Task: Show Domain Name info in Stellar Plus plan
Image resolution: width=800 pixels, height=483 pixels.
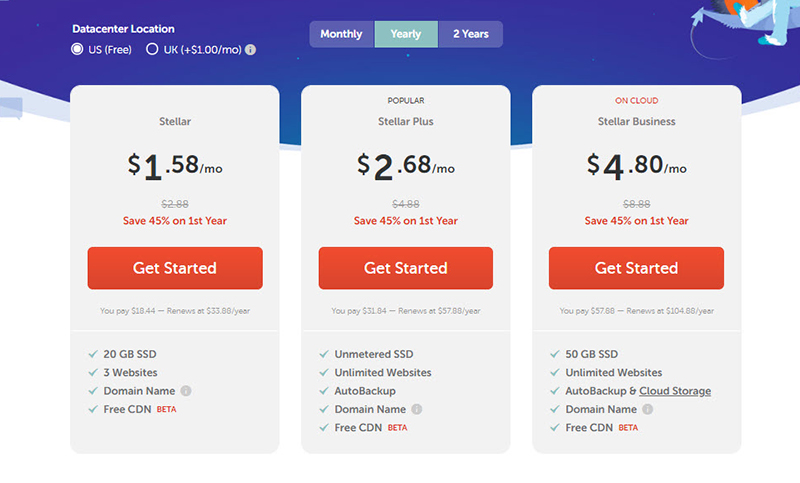Action: pos(417,409)
